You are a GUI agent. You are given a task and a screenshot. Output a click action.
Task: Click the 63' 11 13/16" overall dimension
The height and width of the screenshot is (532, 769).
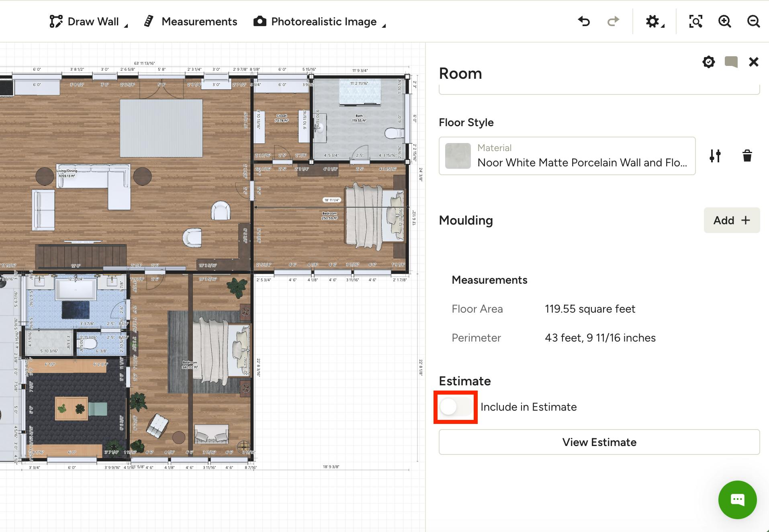coord(145,63)
